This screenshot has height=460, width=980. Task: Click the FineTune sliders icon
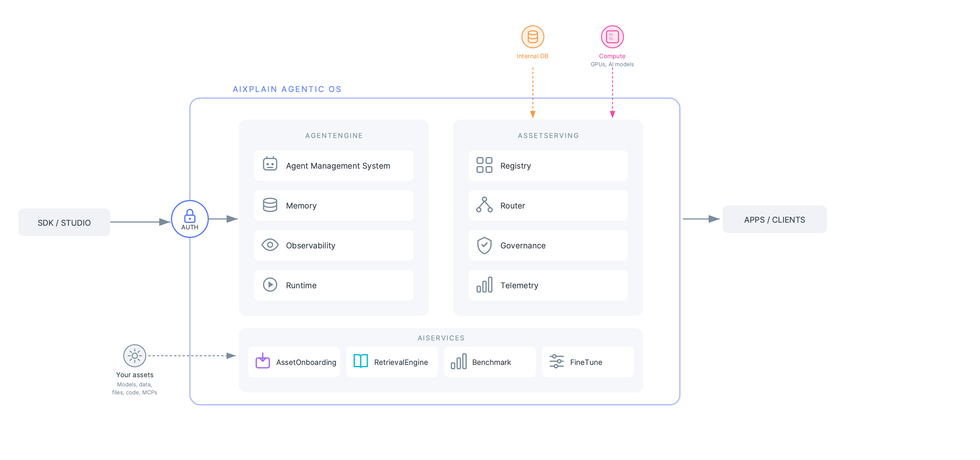click(556, 362)
